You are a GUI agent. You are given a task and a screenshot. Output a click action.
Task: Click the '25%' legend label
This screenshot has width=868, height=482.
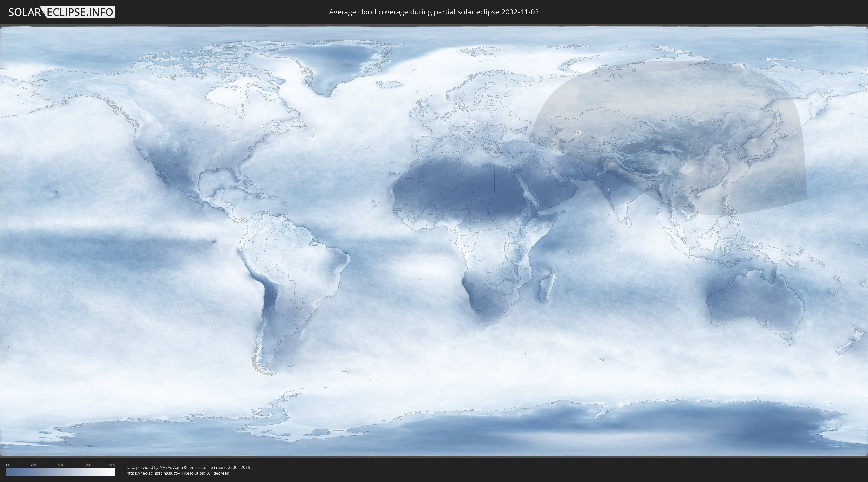(x=33, y=465)
